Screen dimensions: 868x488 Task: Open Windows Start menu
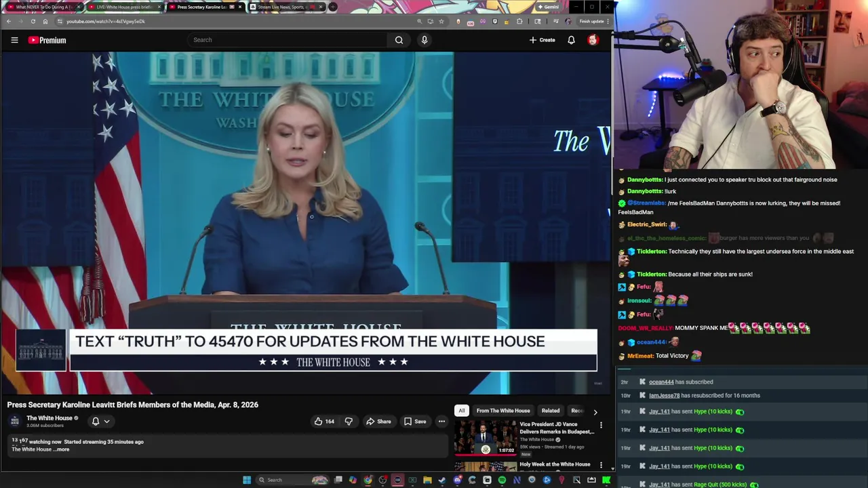[247, 480]
